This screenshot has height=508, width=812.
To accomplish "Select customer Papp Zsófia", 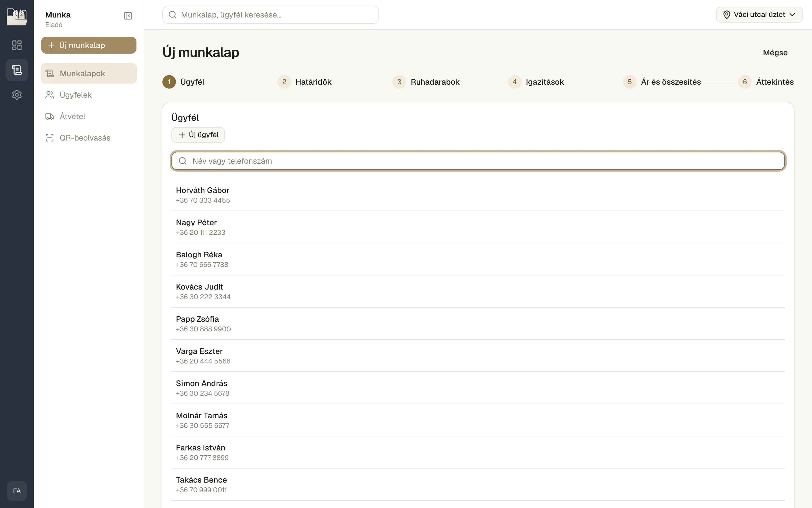I will tap(478, 323).
